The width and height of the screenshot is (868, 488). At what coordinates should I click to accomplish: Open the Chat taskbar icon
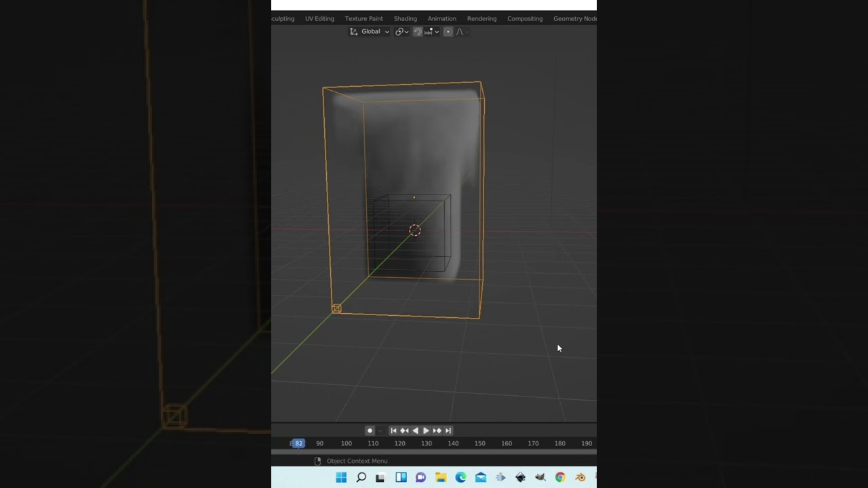pos(420,477)
